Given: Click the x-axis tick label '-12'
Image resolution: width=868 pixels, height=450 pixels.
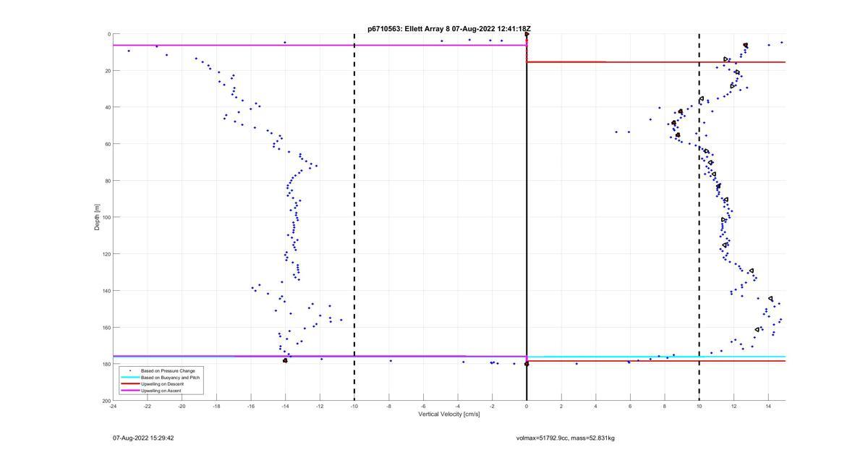Looking at the screenshot, I should pyautogui.click(x=320, y=406).
